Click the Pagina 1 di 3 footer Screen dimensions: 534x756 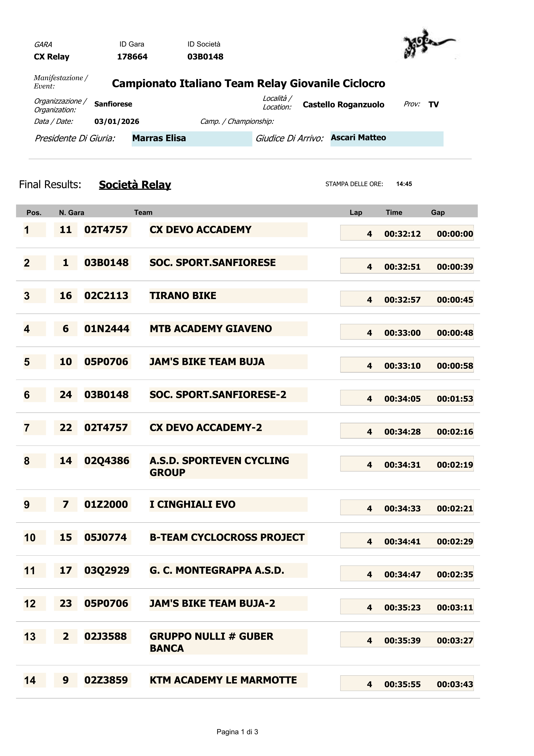pos(237,732)
